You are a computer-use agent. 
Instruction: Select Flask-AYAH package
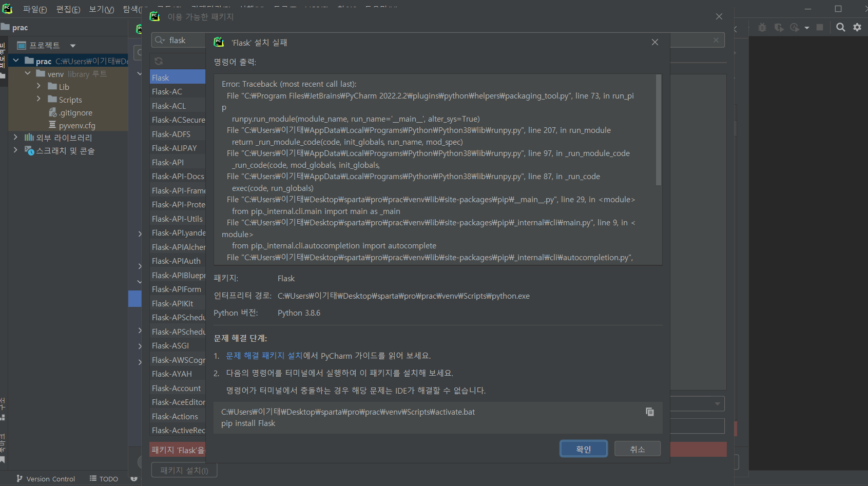click(x=178, y=374)
